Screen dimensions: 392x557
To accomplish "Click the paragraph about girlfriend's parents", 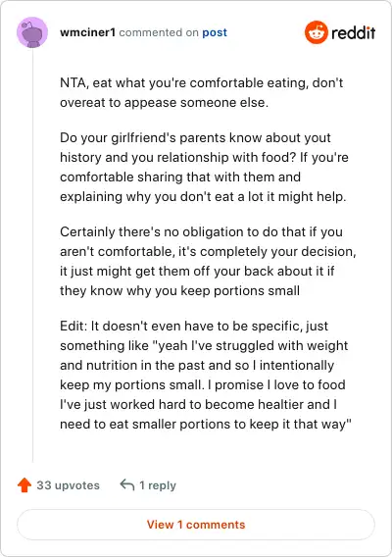I will [204, 167].
